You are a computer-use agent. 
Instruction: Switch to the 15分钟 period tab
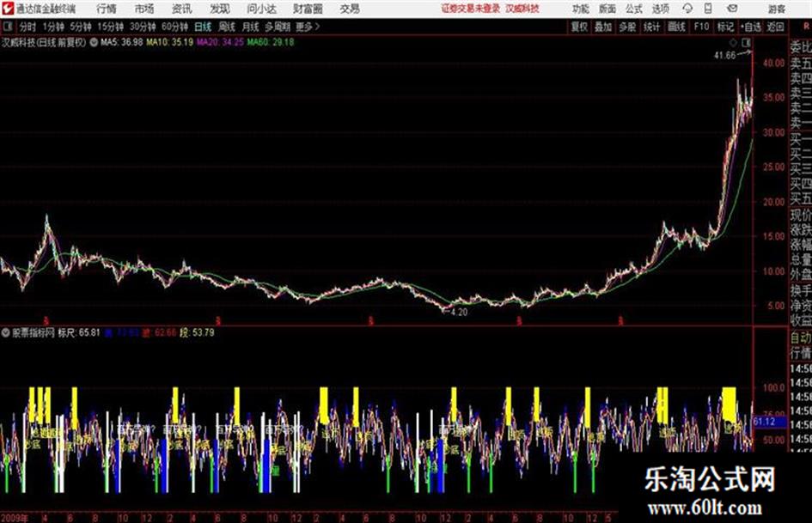coord(111,27)
